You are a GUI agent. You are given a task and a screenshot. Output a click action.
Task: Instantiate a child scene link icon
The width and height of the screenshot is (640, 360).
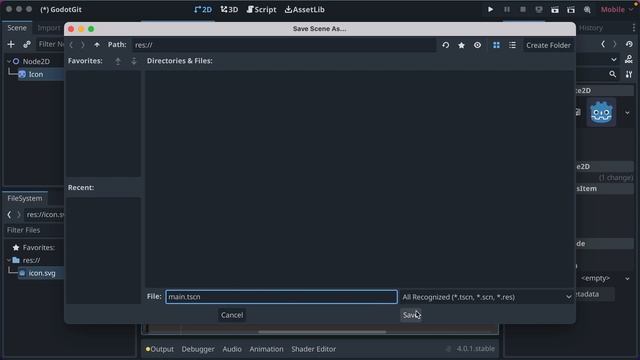27,44
